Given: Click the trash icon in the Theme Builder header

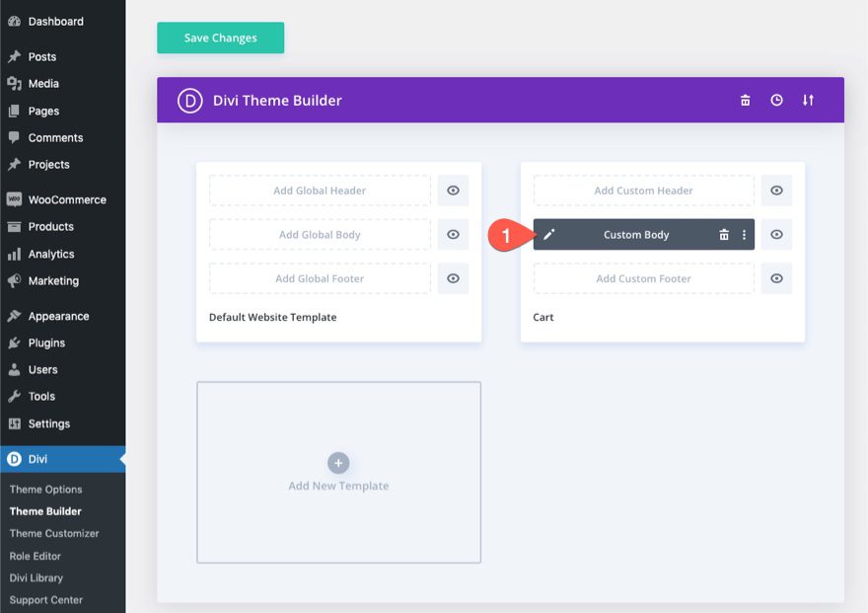Looking at the screenshot, I should (x=745, y=100).
